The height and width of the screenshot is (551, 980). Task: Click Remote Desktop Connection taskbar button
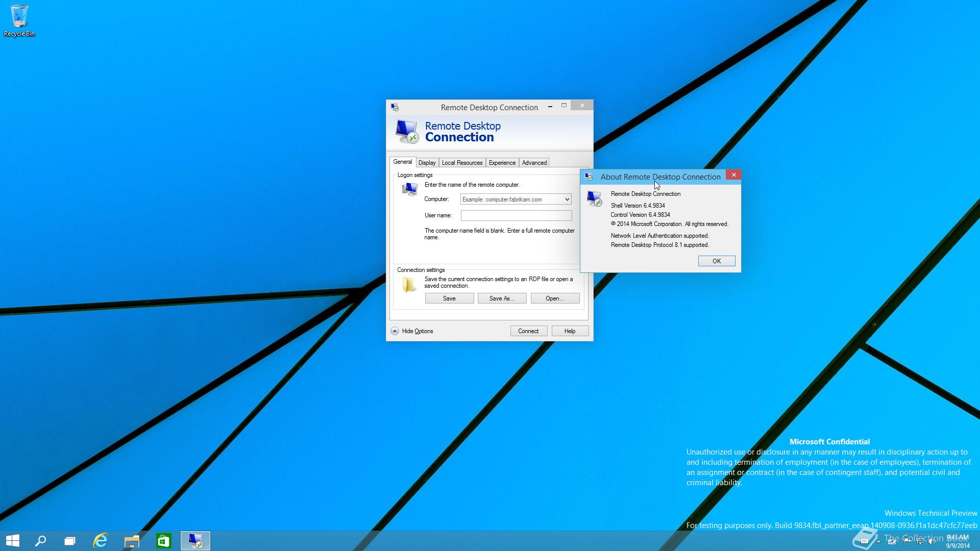pos(195,541)
